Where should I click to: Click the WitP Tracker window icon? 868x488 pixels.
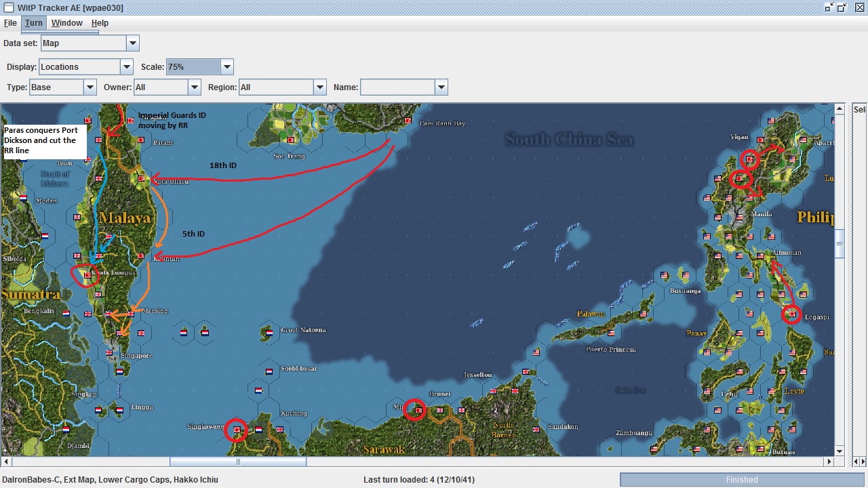pos(9,7)
